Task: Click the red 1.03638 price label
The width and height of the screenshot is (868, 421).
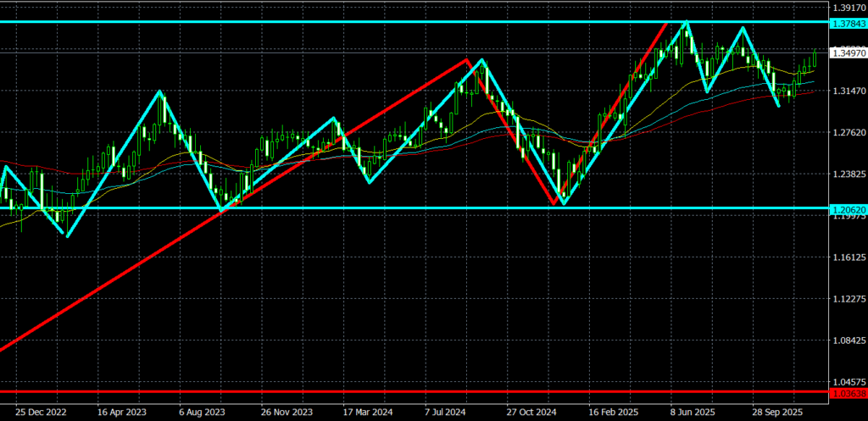Action: [x=848, y=393]
